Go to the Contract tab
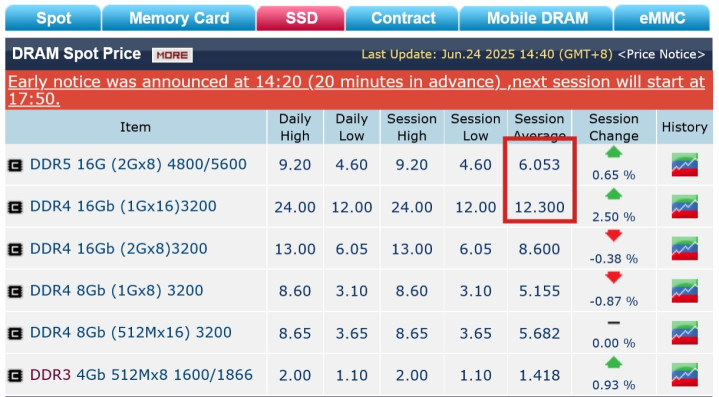 tap(403, 18)
